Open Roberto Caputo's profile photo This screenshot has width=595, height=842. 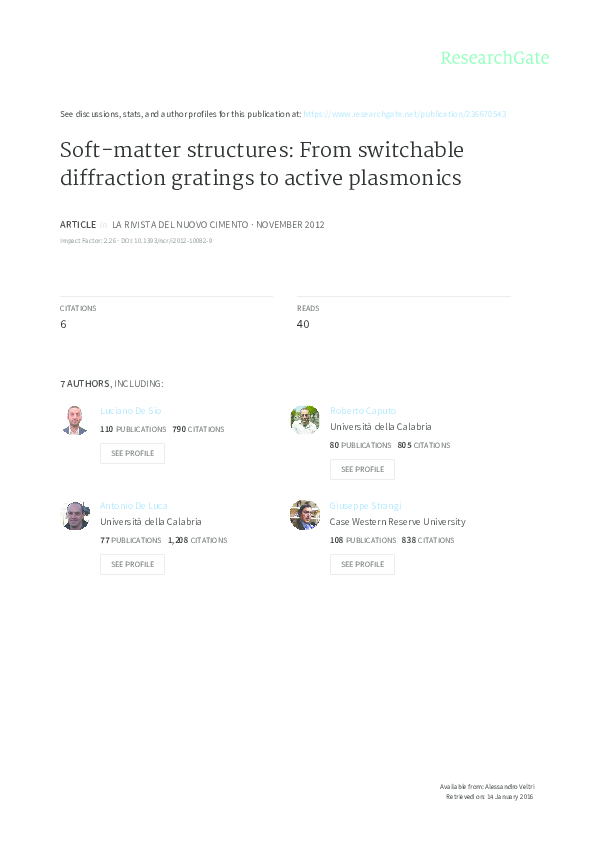point(305,419)
